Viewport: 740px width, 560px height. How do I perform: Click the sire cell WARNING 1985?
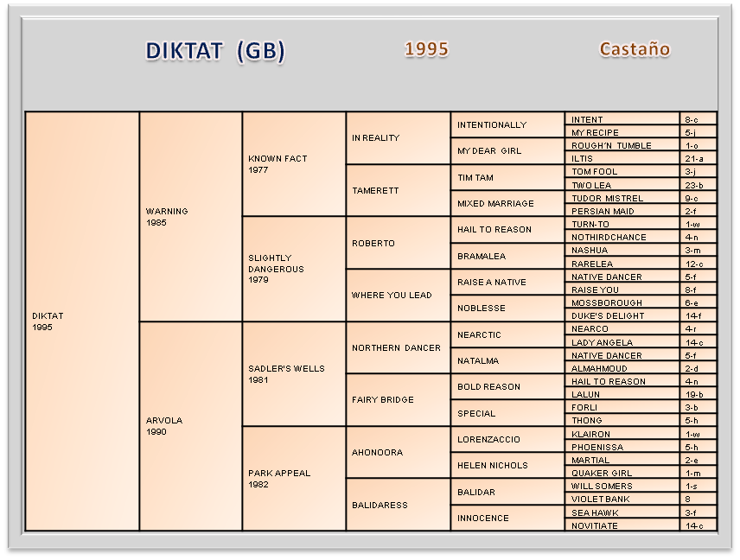pyautogui.click(x=190, y=217)
